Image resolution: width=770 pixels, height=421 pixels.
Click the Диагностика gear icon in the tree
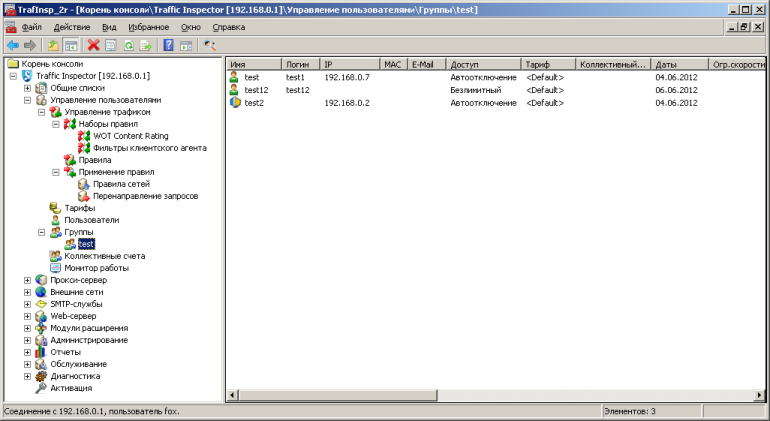[41, 376]
